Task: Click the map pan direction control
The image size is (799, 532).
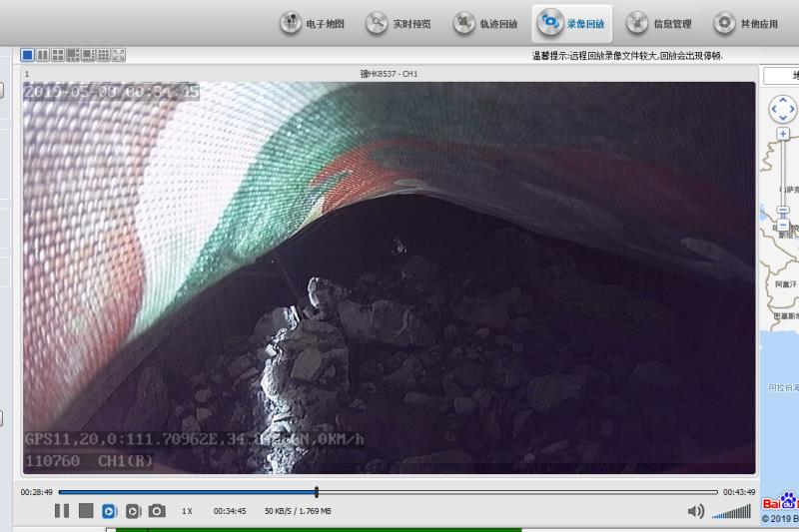Action: coord(783,107)
